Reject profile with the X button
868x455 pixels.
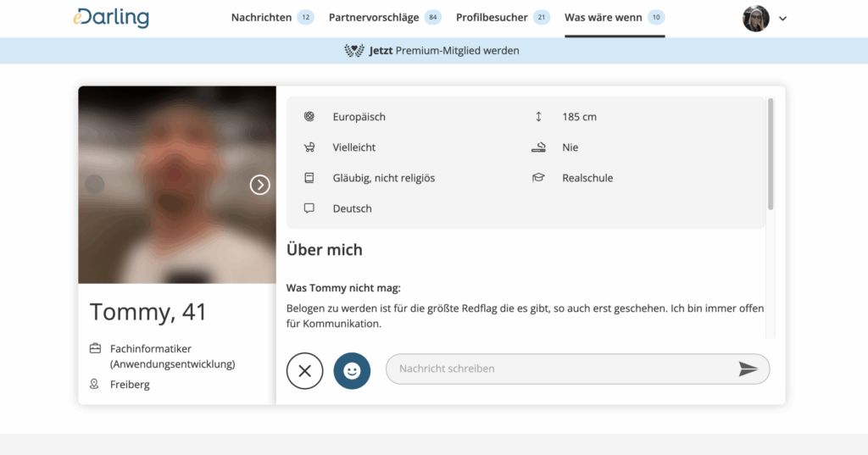(304, 371)
